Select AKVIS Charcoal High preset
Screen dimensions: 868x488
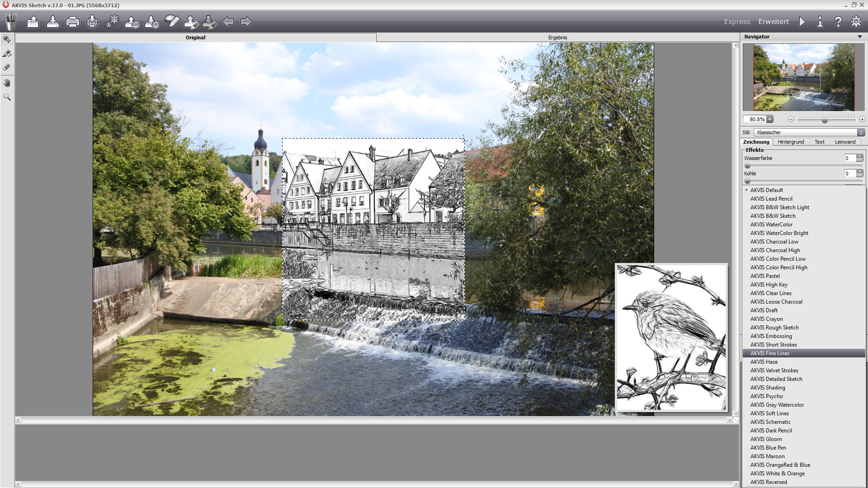click(775, 250)
